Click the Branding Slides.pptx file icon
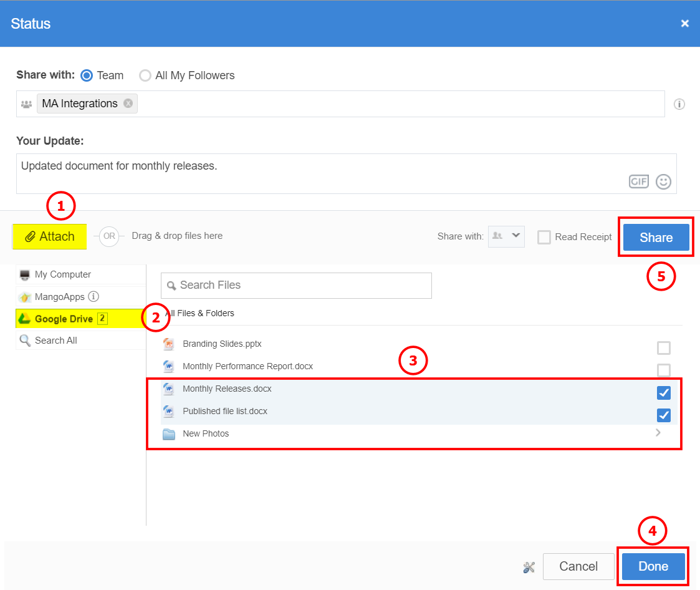 click(168, 344)
